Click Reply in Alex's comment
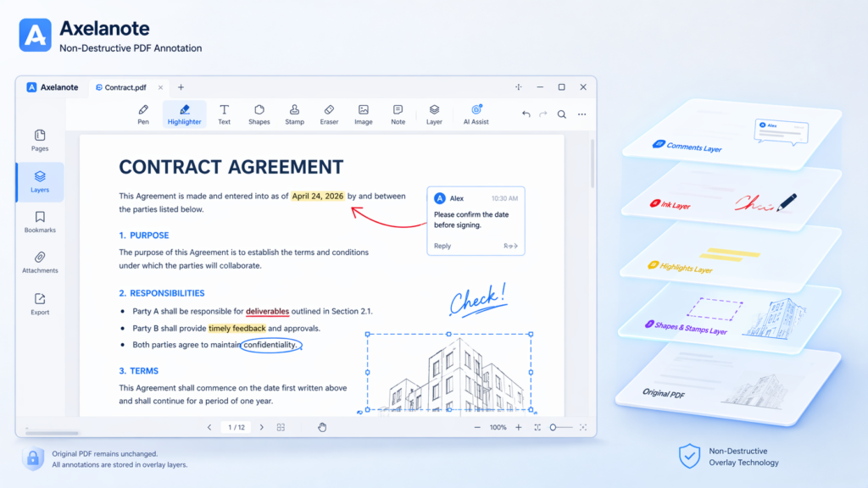The height and width of the screenshot is (488, 868). tap(442, 246)
